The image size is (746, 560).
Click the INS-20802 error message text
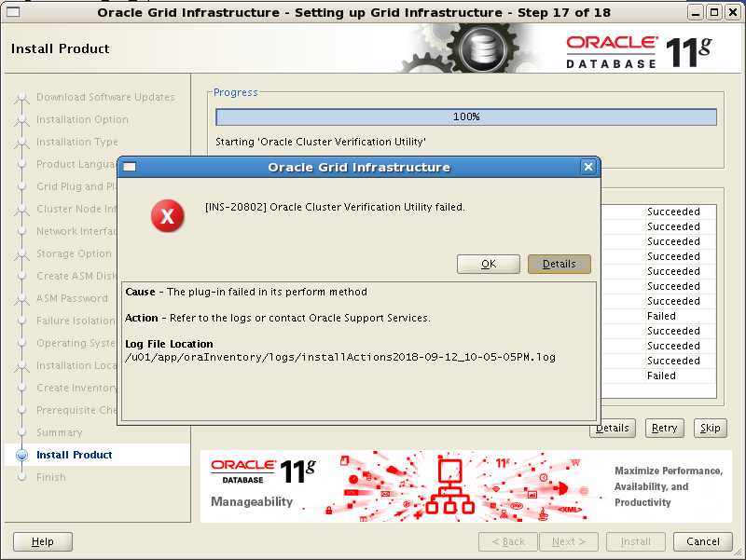pos(335,207)
